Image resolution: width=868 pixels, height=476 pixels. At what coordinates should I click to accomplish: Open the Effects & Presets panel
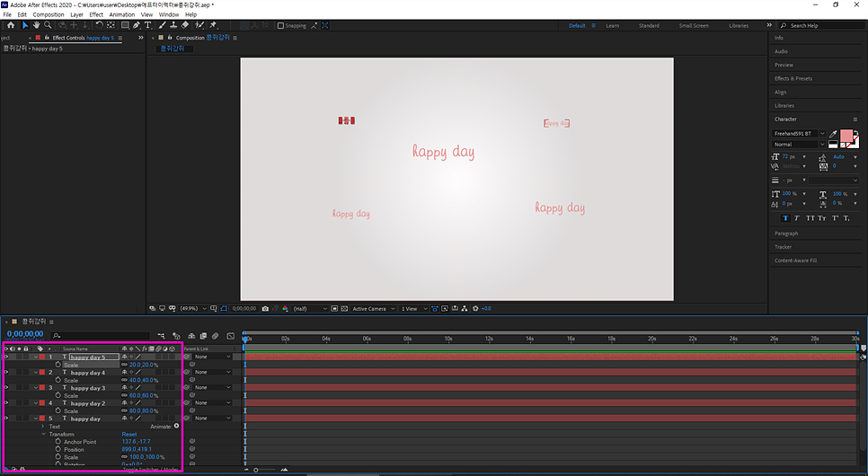(793, 79)
